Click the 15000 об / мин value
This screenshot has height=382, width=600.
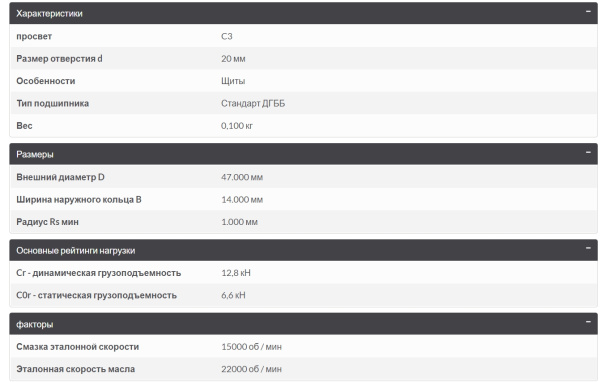(251, 347)
